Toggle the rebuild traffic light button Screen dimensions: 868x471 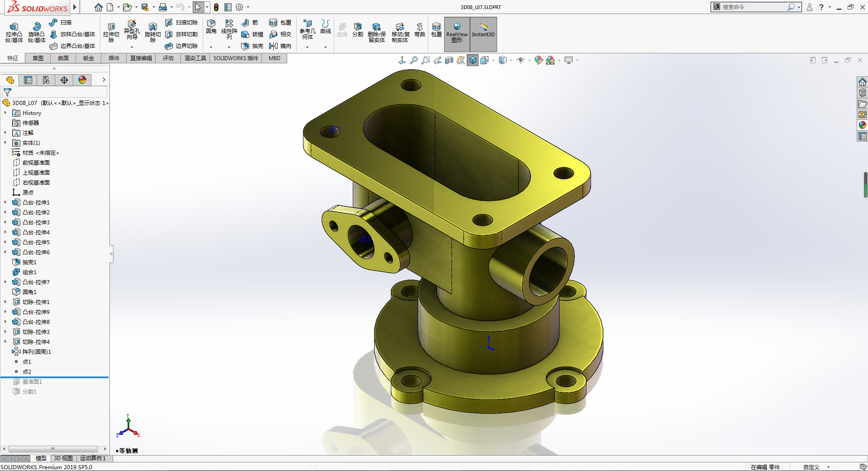216,7
